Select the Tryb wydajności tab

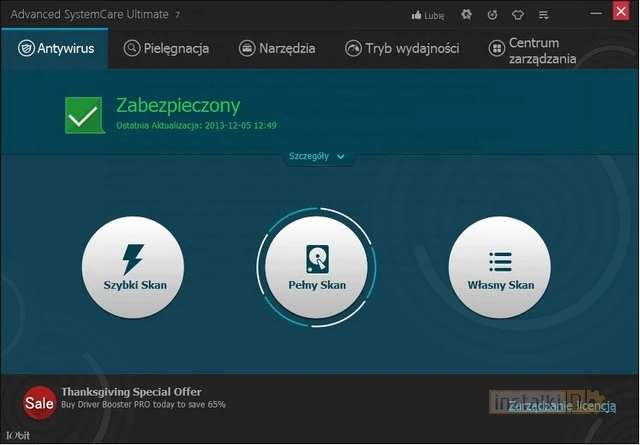401,48
